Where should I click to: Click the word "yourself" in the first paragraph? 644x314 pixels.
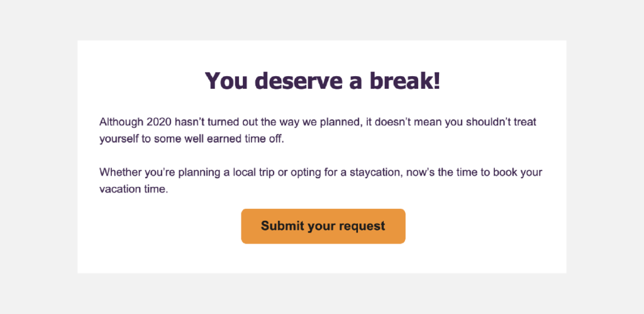pyautogui.click(x=118, y=139)
